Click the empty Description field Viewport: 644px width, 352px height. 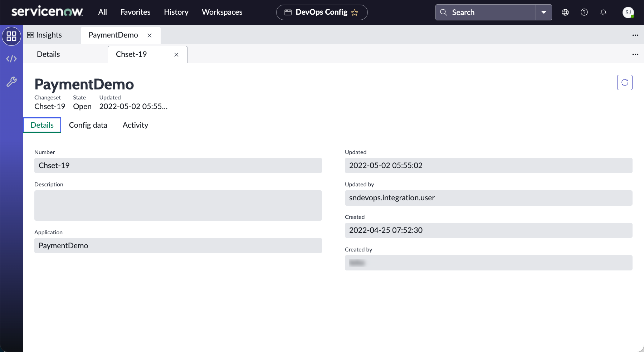(178, 205)
